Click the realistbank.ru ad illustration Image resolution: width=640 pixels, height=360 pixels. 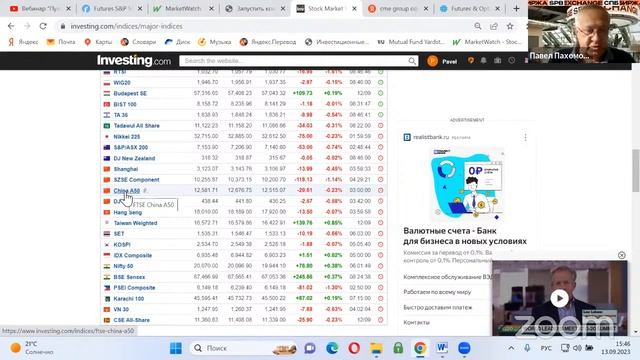tap(467, 184)
